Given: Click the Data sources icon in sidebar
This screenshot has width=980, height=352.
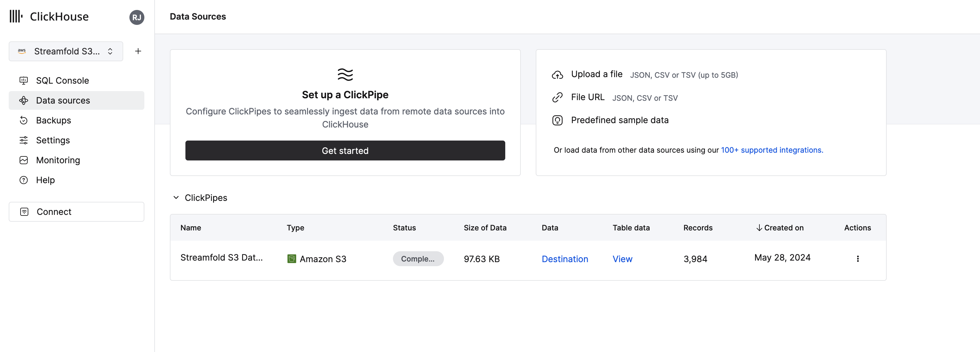Looking at the screenshot, I should [x=24, y=100].
